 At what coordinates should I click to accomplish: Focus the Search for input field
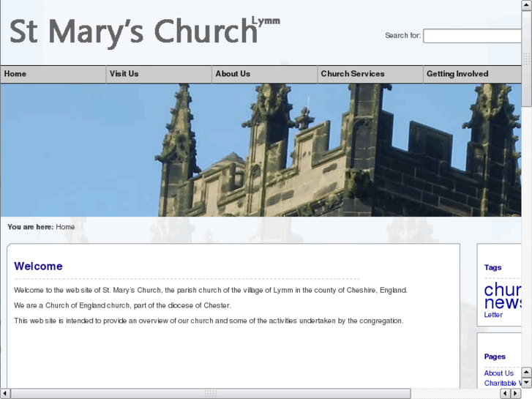[472, 36]
